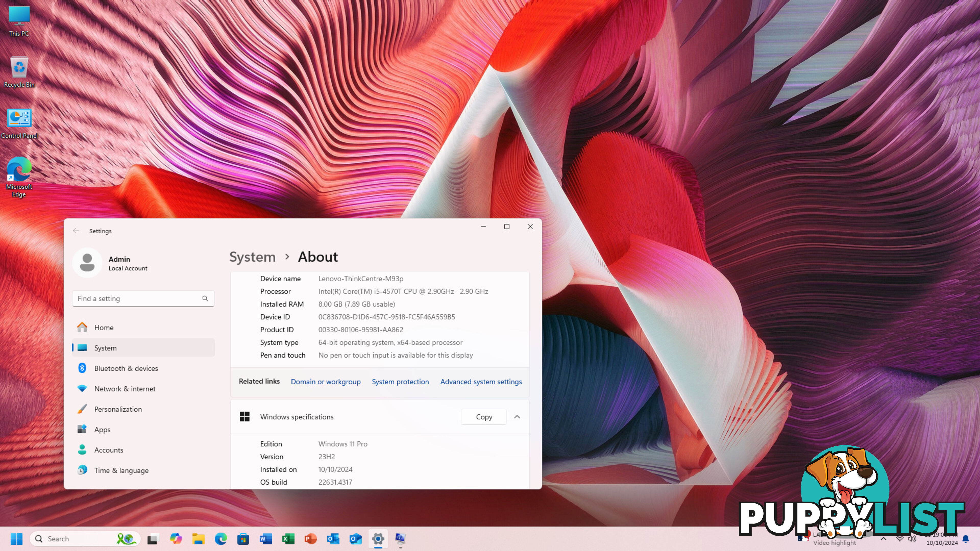Open classic Outlook from the taskbar

pyautogui.click(x=333, y=539)
